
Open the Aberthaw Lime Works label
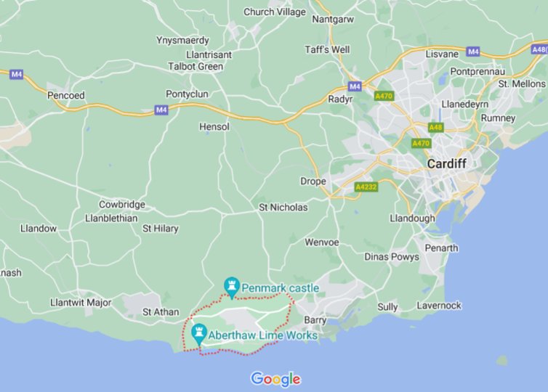coord(263,335)
